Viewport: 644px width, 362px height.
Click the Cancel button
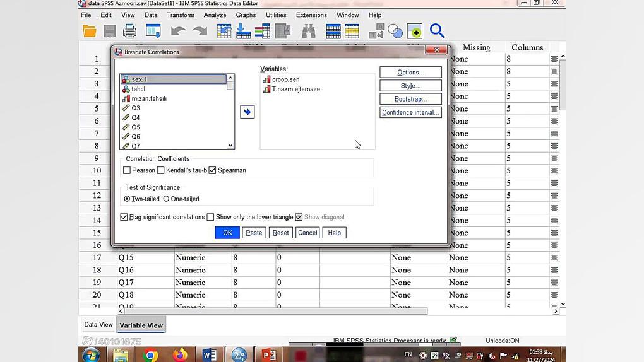point(307,233)
